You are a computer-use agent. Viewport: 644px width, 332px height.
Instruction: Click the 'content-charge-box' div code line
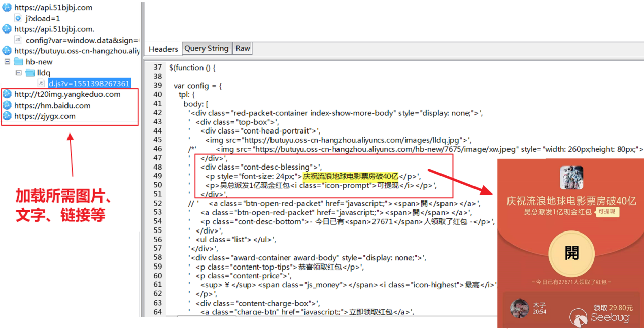pyautogui.click(x=255, y=304)
